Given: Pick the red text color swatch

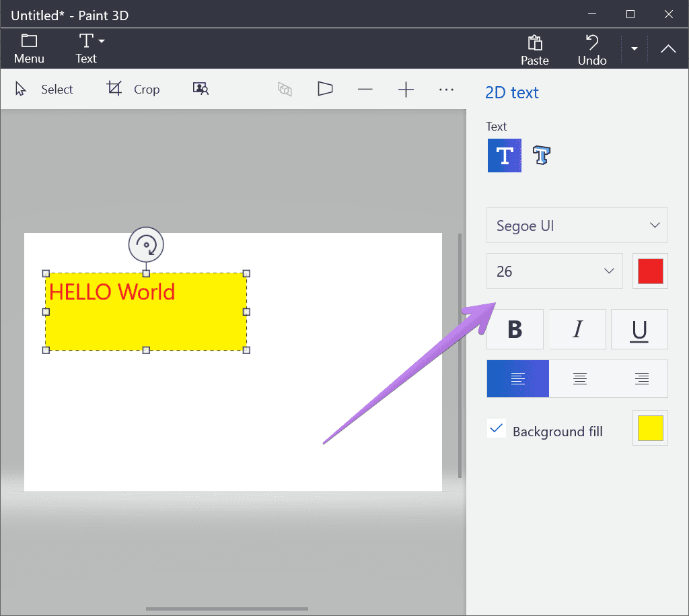Looking at the screenshot, I should 651,271.
